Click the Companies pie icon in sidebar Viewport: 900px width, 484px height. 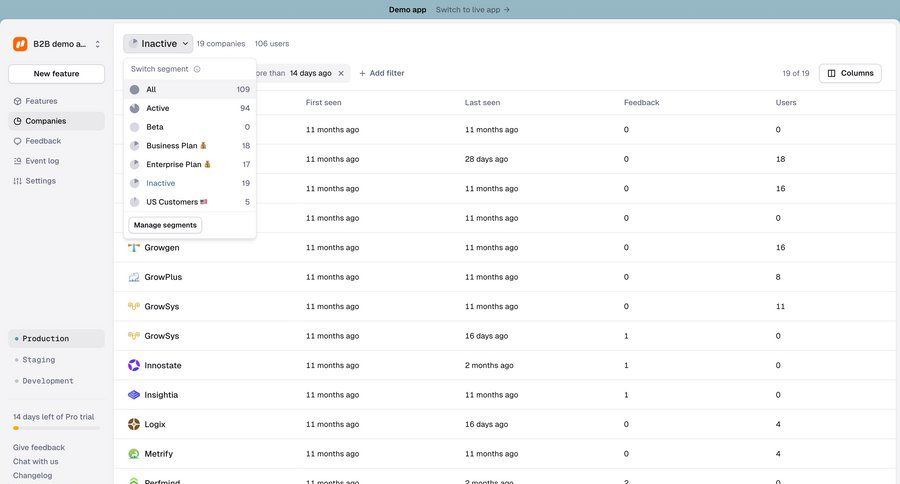pyautogui.click(x=17, y=121)
